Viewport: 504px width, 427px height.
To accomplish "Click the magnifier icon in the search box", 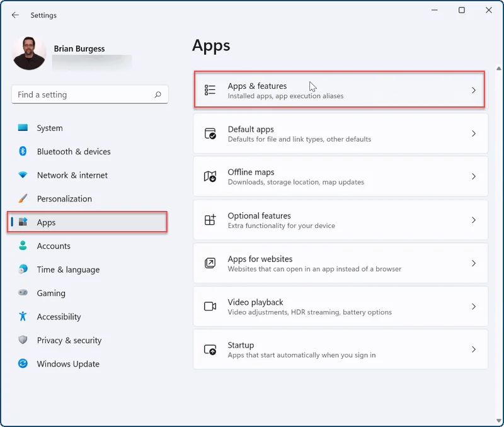I will tap(158, 94).
